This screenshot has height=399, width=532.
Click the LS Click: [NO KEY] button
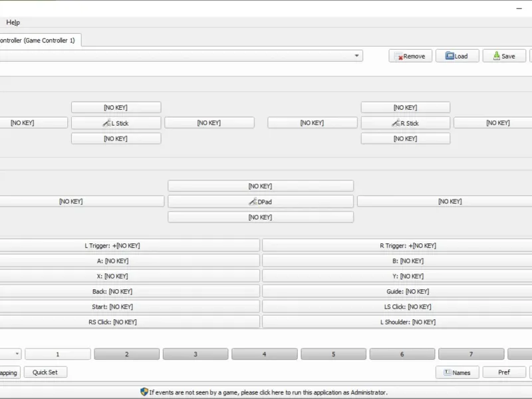pyautogui.click(x=397, y=307)
